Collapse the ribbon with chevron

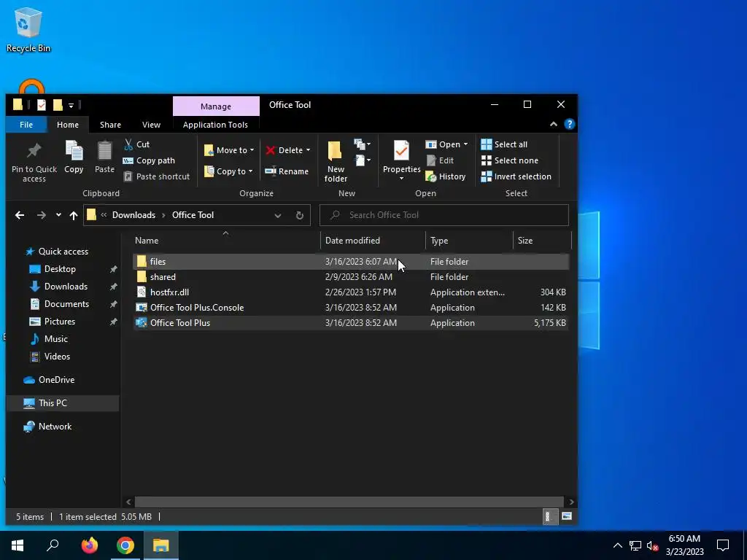[554, 124]
